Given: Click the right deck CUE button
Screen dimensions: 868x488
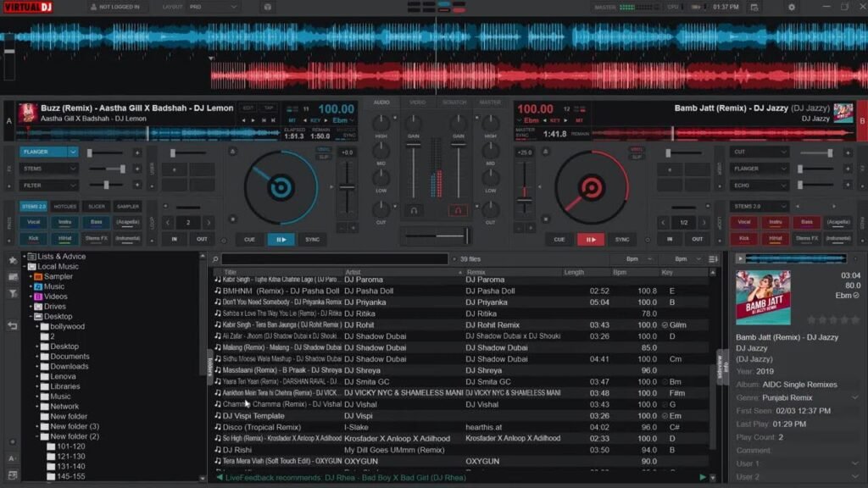Looking at the screenshot, I should tap(559, 240).
